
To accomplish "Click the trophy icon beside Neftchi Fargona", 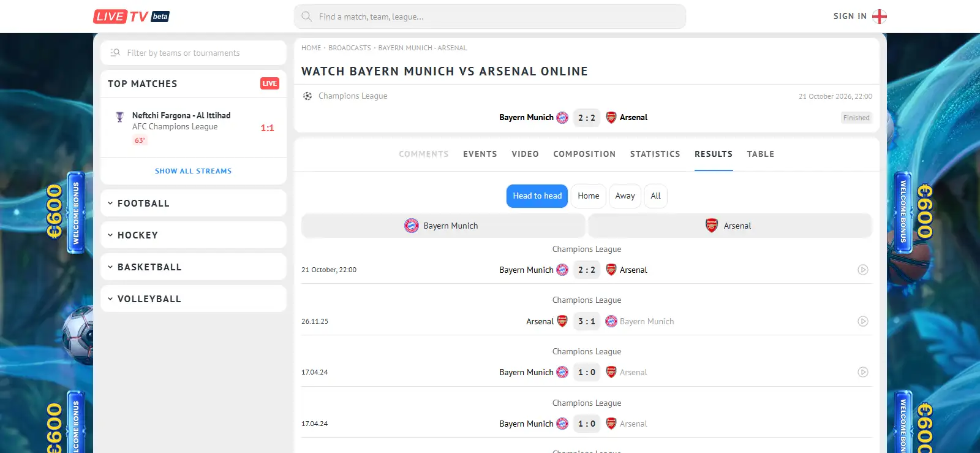I will tap(120, 116).
